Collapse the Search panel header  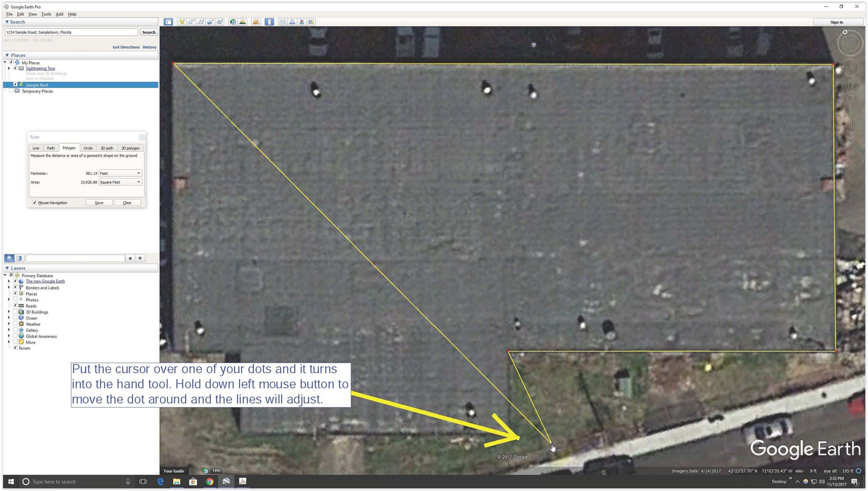point(81,22)
